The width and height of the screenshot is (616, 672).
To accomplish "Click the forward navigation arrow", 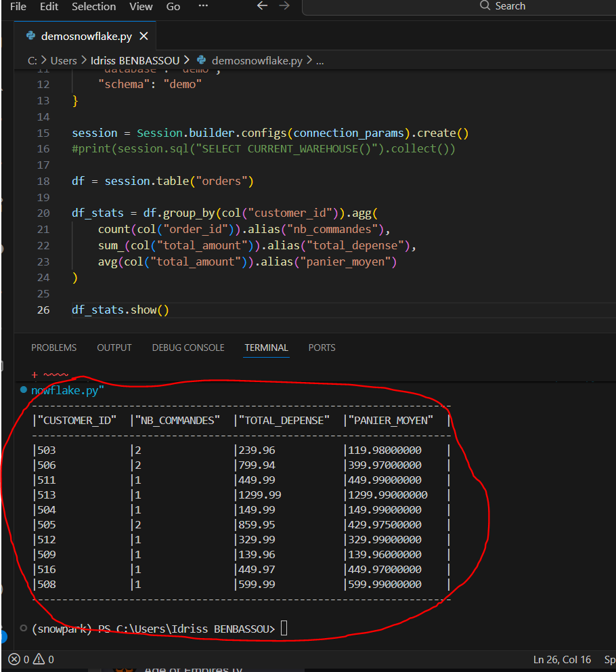I will point(284,6).
